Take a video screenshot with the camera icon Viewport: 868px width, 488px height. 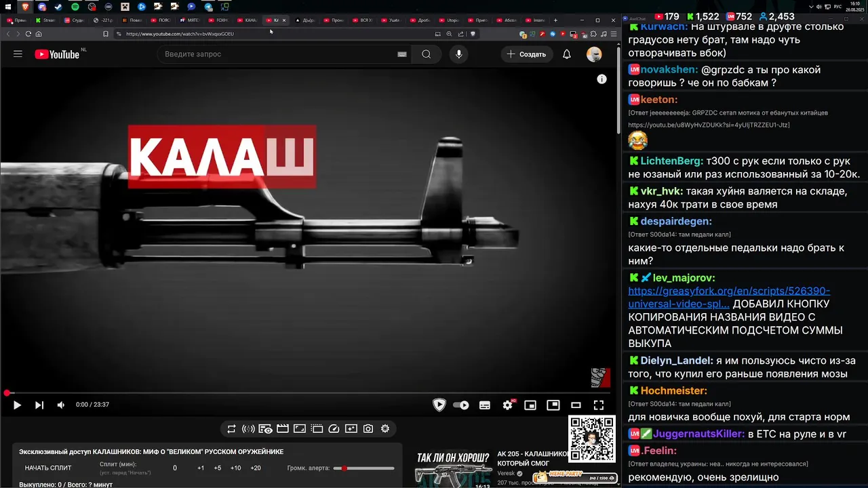point(368,428)
